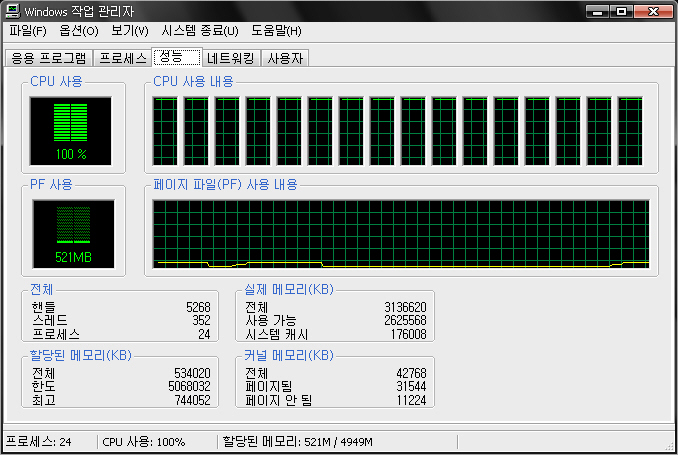Close the Windows 작업 관리자 window
678x455 pixels.
[x=653, y=11]
